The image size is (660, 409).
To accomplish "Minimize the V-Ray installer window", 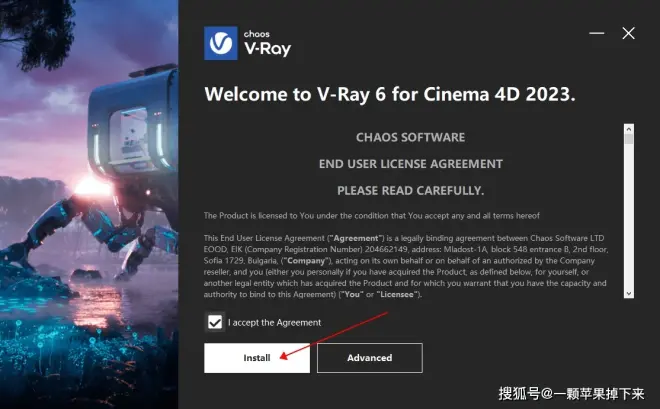I will click(x=596, y=33).
